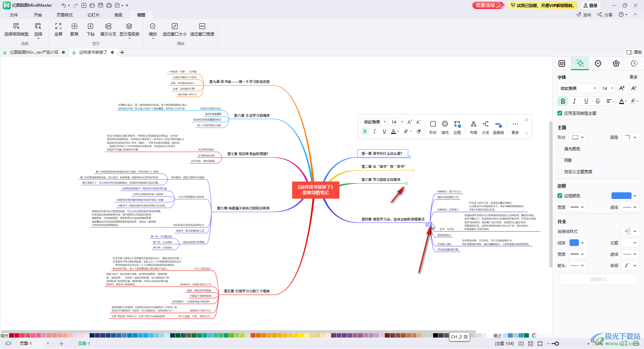Viewport: 644px width, 349px height.
Task: Click the Zoom magnifier icon
Action: point(153,26)
